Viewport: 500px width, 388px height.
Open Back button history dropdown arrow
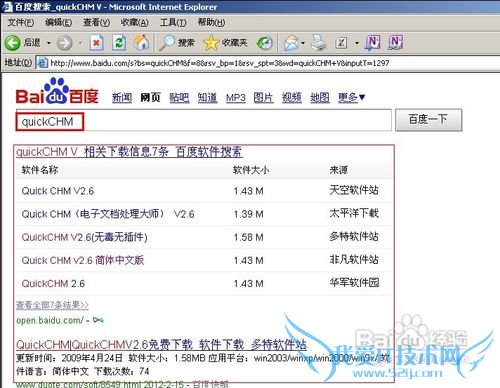click(x=49, y=43)
